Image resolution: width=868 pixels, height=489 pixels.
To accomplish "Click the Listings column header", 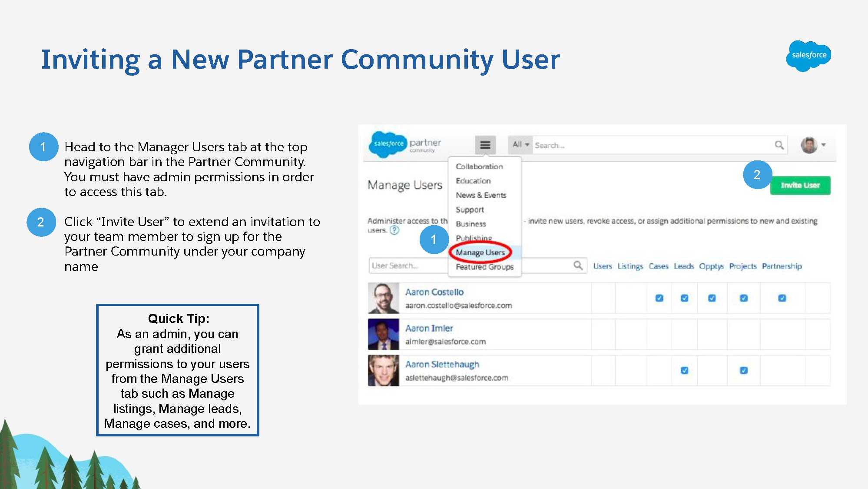I will tap(630, 266).
